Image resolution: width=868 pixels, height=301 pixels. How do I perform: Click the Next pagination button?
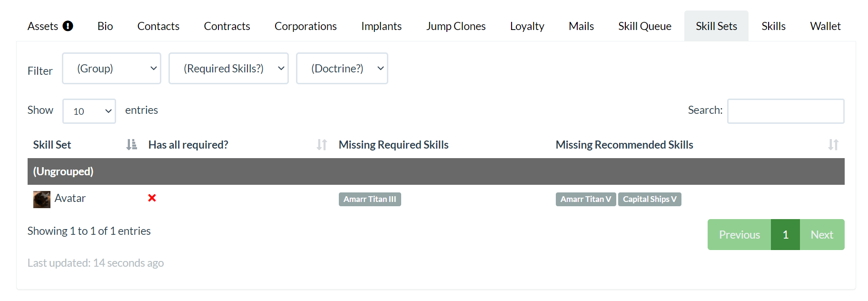click(x=822, y=234)
